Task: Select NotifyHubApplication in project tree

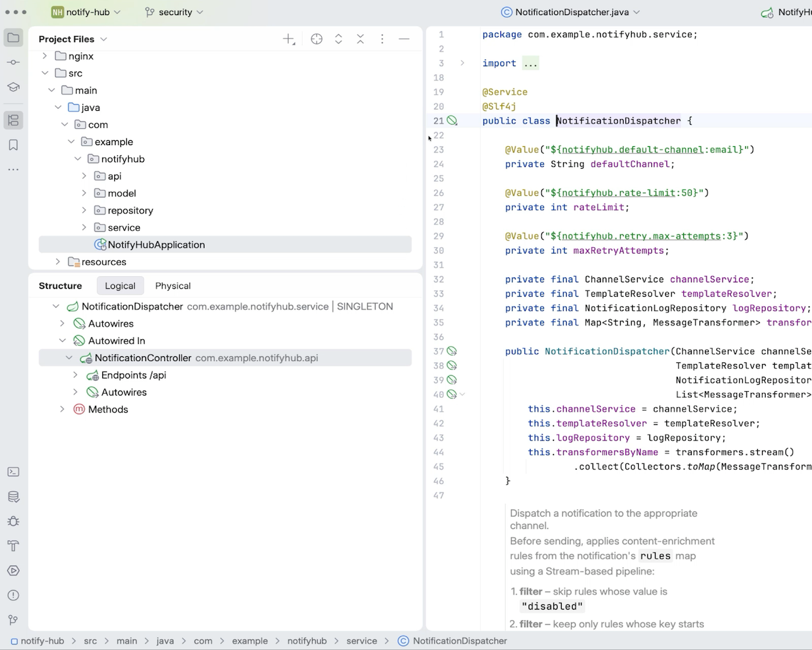Action: click(x=225, y=245)
